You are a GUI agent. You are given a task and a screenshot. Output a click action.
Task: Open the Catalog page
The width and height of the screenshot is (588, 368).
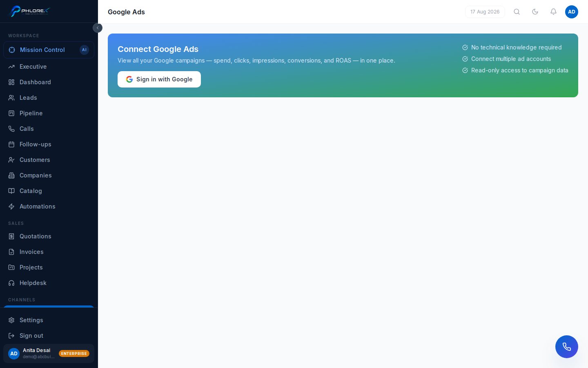click(x=49, y=191)
